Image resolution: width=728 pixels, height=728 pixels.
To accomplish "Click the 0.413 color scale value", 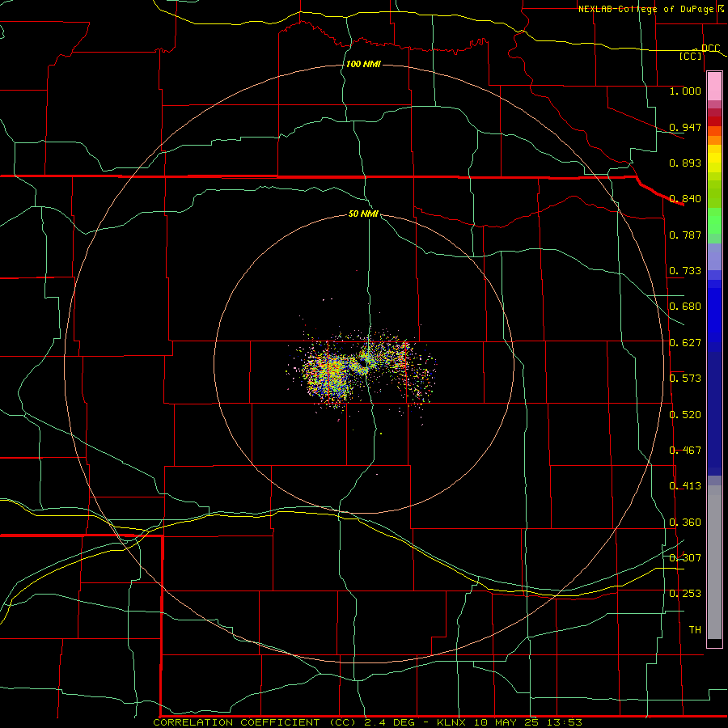I will [685, 486].
